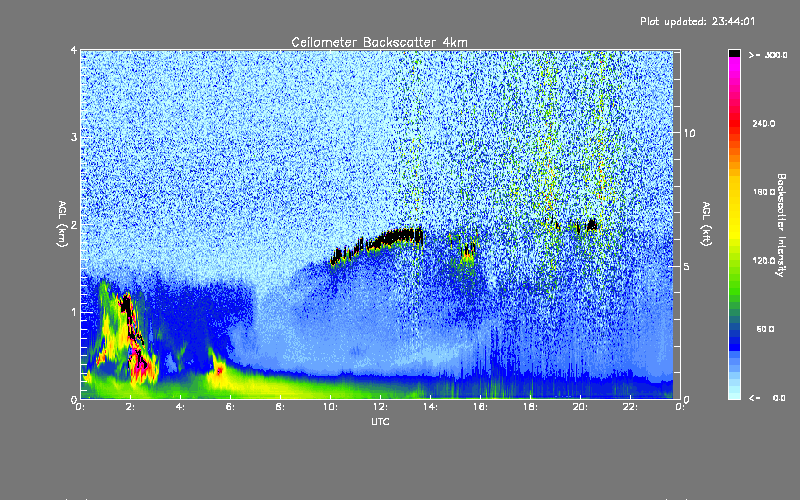The width and height of the screenshot is (800, 500).
Task: Pick the black swatch atop the colorbar
Action: (x=734, y=54)
